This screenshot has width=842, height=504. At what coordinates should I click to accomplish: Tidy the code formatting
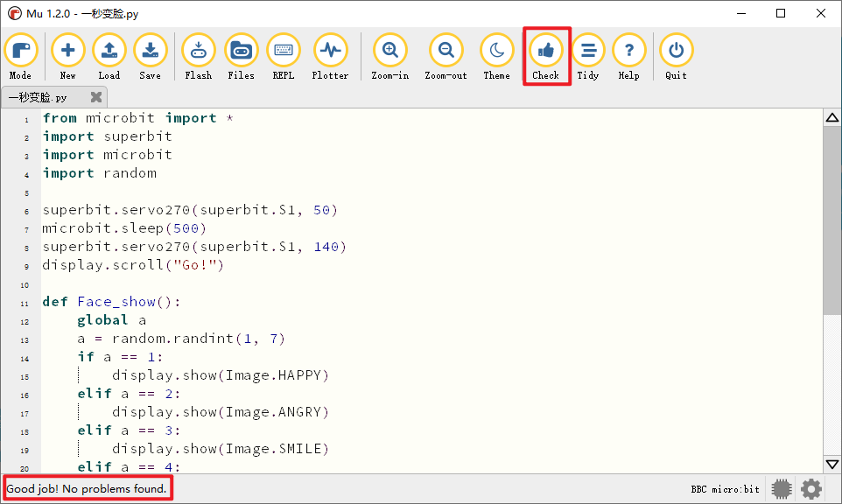point(588,57)
